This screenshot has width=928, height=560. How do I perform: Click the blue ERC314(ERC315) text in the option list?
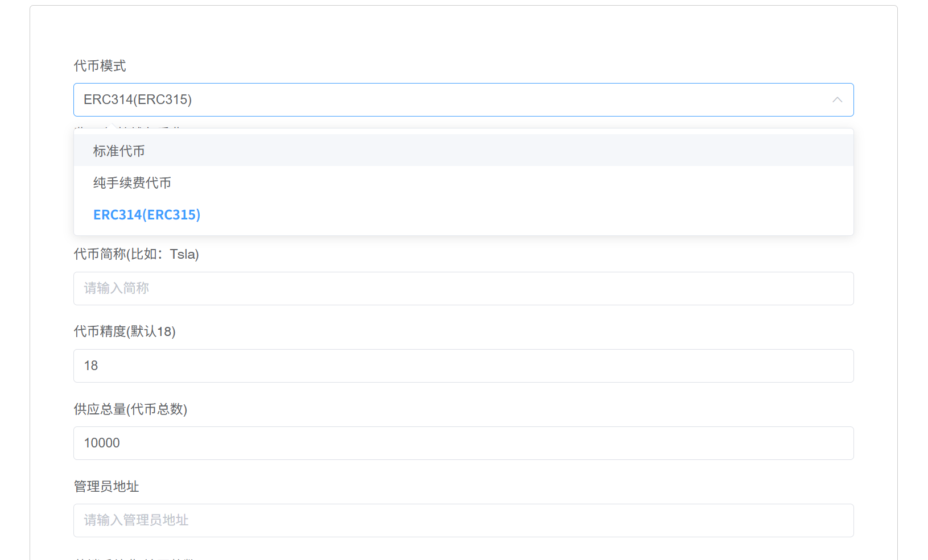[x=147, y=214]
